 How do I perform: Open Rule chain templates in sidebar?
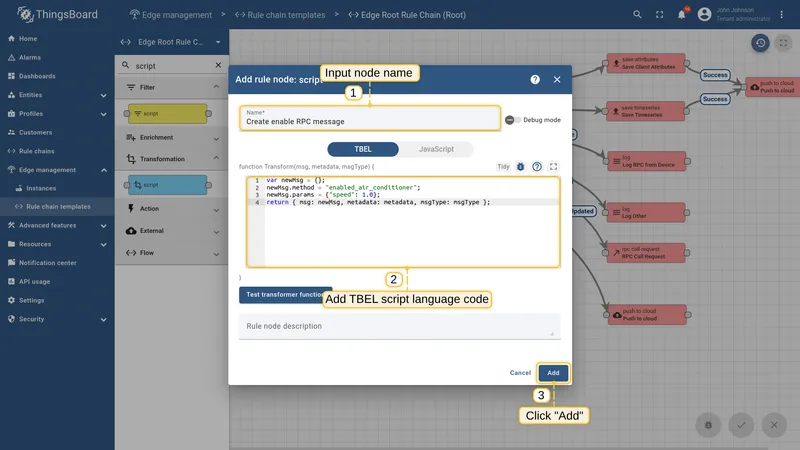point(57,207)
